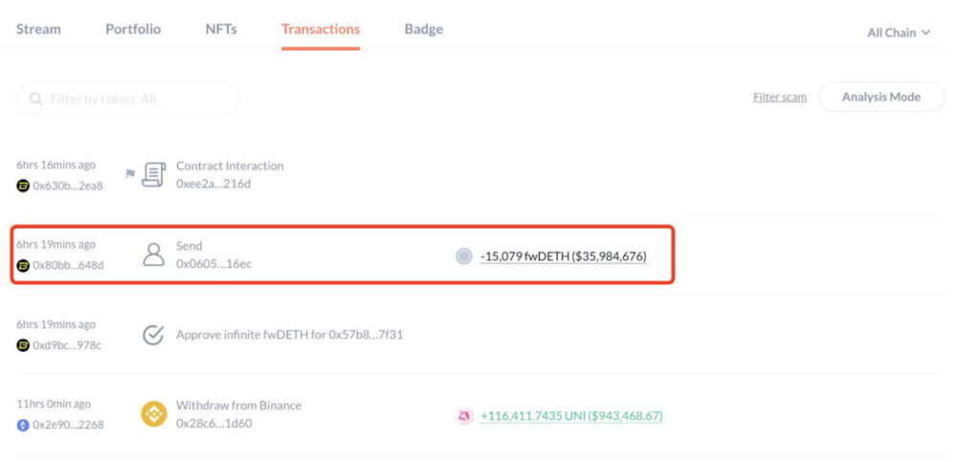This screenshot has height=462, width=980.
Task: Click the Send person icon
Action: (x=153, y=254)
